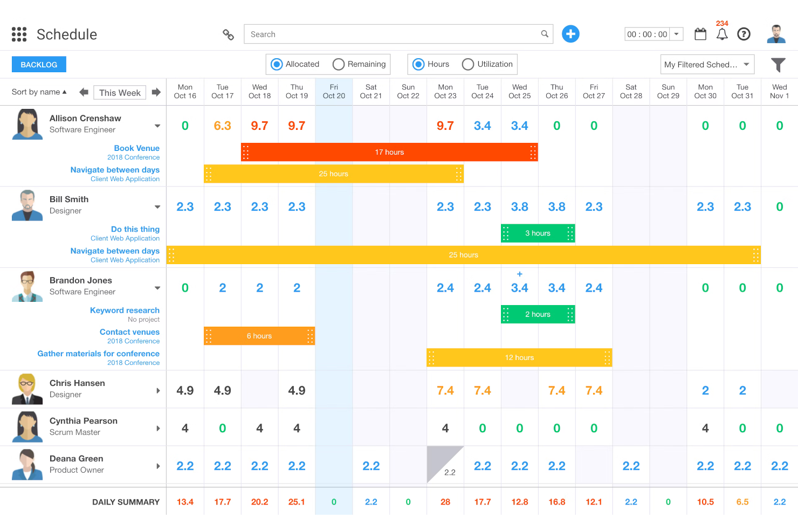Click the link/chain icon beside the search bar
Image resolution: width=798 pixels, height=532 pixels.
pos(228,34)
